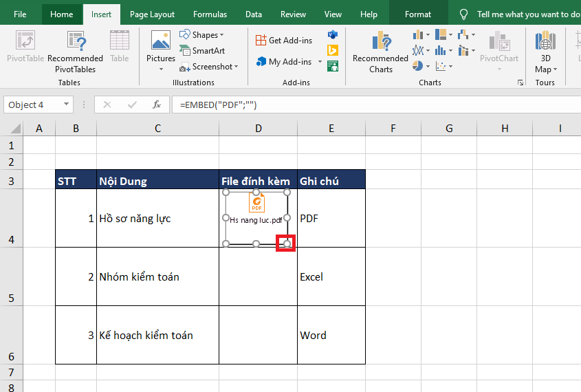Expand the Screenshot dropdown
Image resolution: width=581 pixels, height=392 pixels.
coord(236,67)
